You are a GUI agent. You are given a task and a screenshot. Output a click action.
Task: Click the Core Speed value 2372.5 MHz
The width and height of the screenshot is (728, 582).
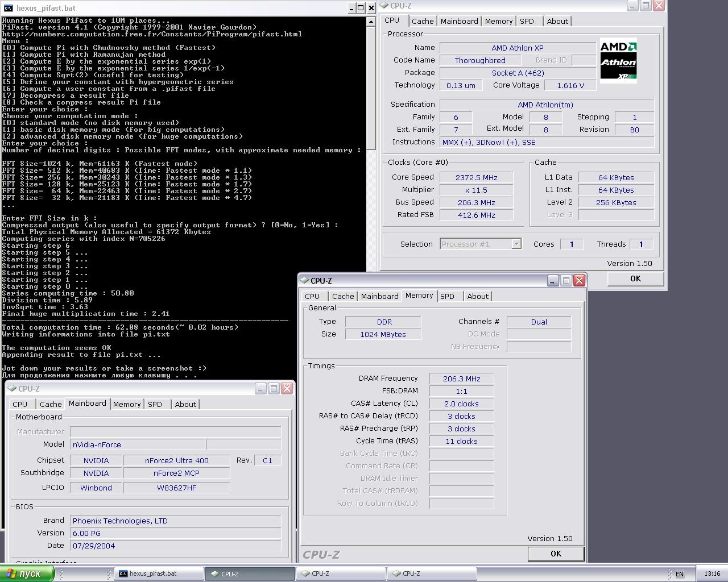[x=476, y=177]
